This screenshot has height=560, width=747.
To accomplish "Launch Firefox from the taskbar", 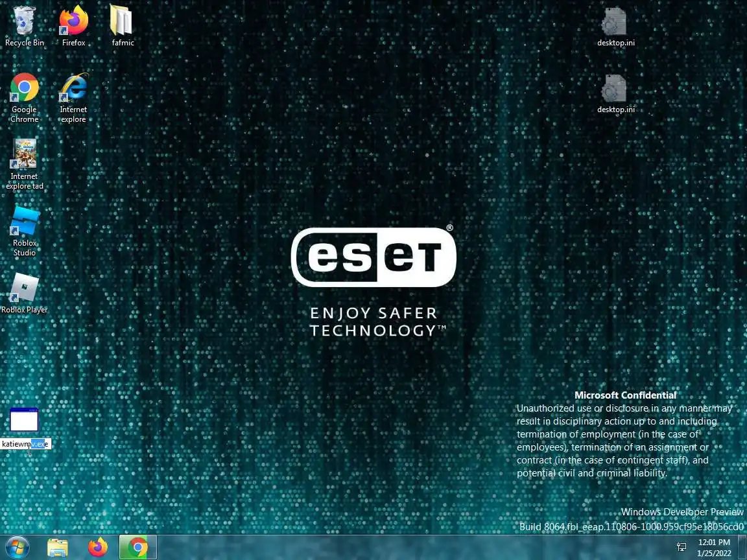I will tap(98, 548).
